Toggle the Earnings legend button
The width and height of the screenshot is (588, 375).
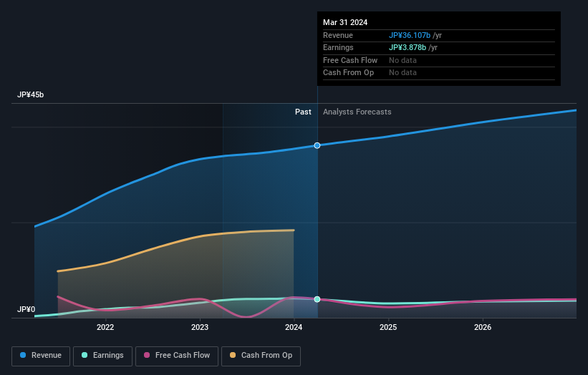102,356
